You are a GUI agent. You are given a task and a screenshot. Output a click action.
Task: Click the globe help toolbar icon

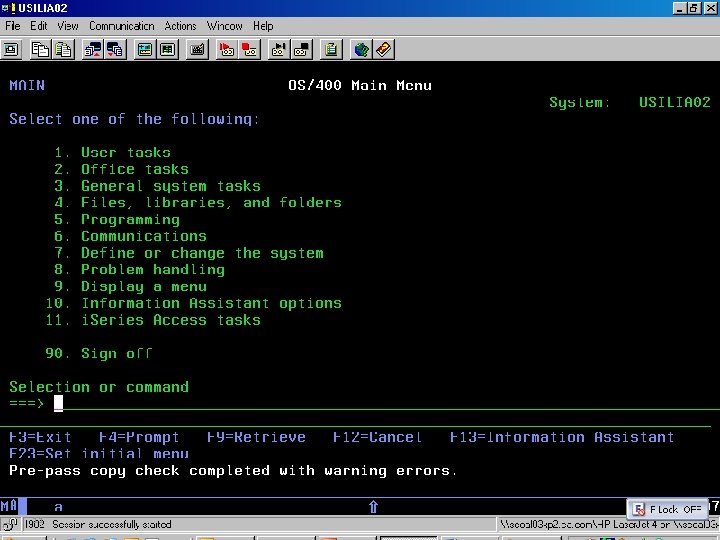pos(361,49)
